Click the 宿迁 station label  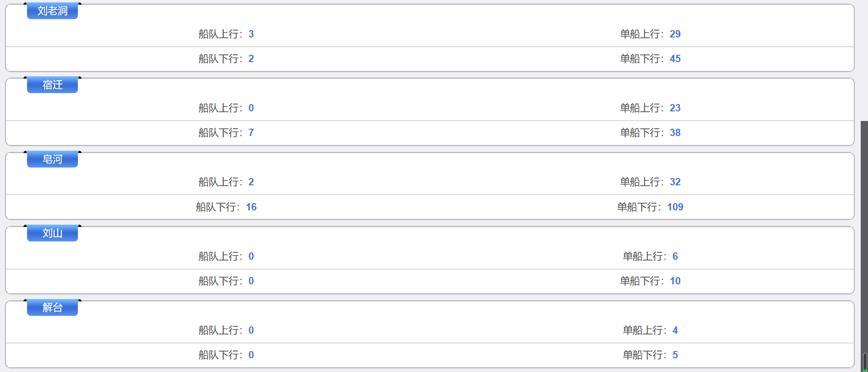[x=52, y=85]
